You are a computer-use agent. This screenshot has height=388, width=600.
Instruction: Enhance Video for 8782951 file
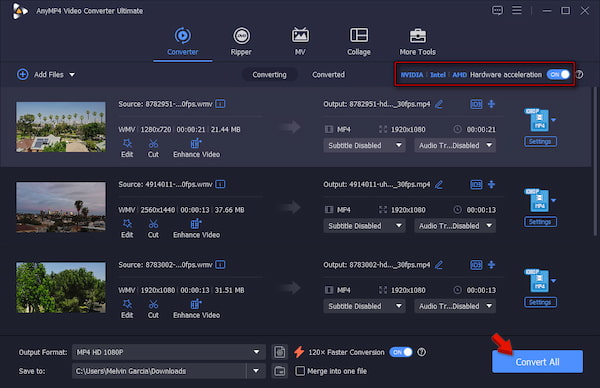click(196, 148)
